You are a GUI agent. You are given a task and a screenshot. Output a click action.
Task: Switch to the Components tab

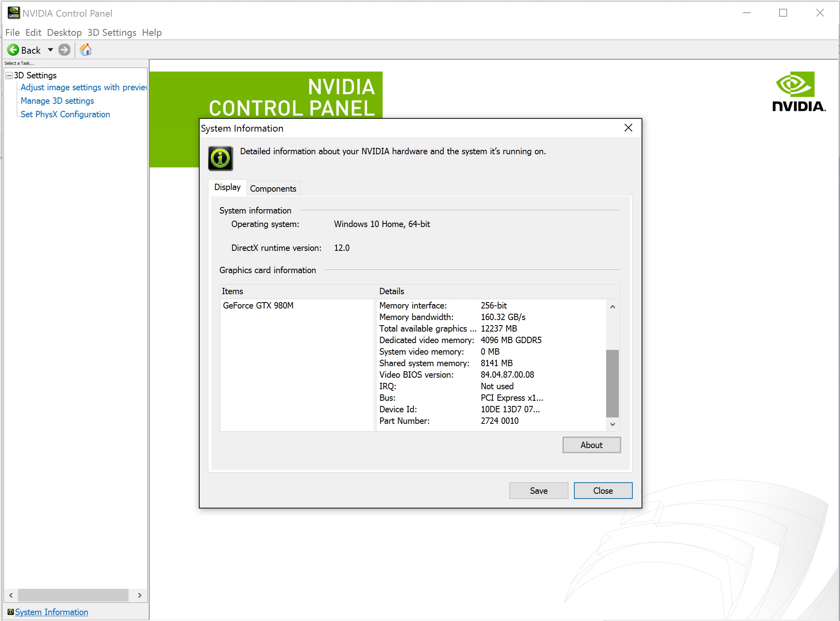pos(273,188)
